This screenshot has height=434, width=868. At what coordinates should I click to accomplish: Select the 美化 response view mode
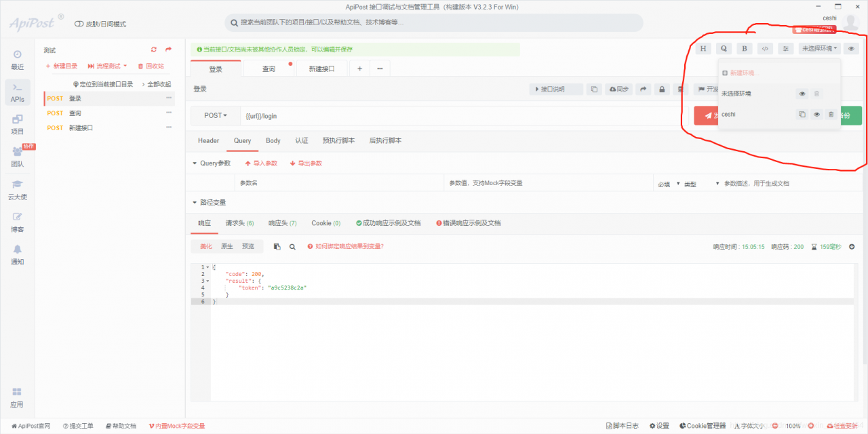(205, 247)
